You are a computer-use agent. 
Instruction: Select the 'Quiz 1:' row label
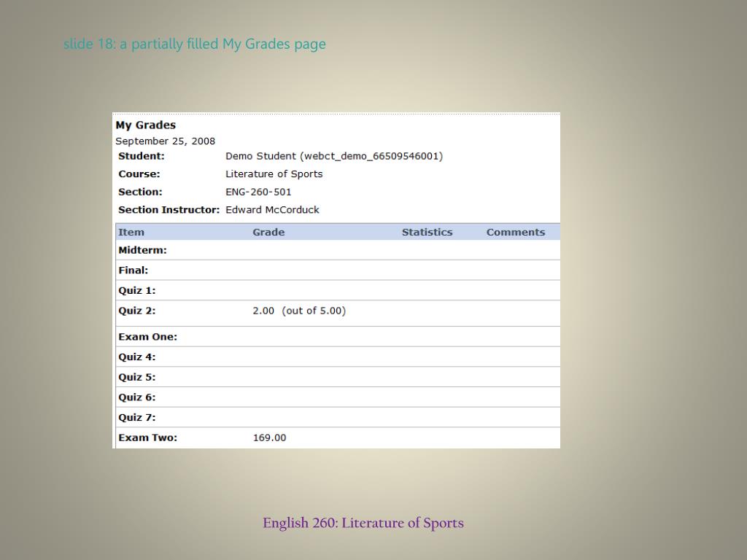(137, 290)
